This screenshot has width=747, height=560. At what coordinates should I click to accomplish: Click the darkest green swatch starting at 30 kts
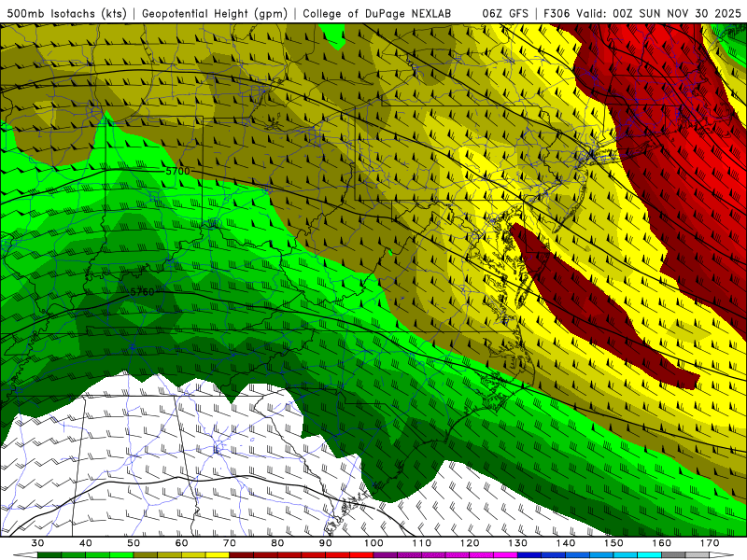[x=49, y=554]
